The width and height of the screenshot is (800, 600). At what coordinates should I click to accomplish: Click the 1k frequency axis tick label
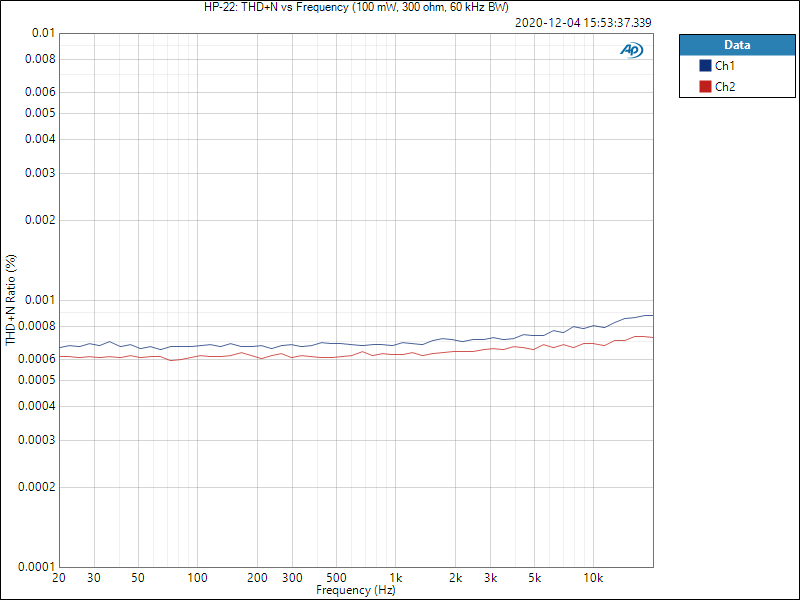tap(396, 578)
